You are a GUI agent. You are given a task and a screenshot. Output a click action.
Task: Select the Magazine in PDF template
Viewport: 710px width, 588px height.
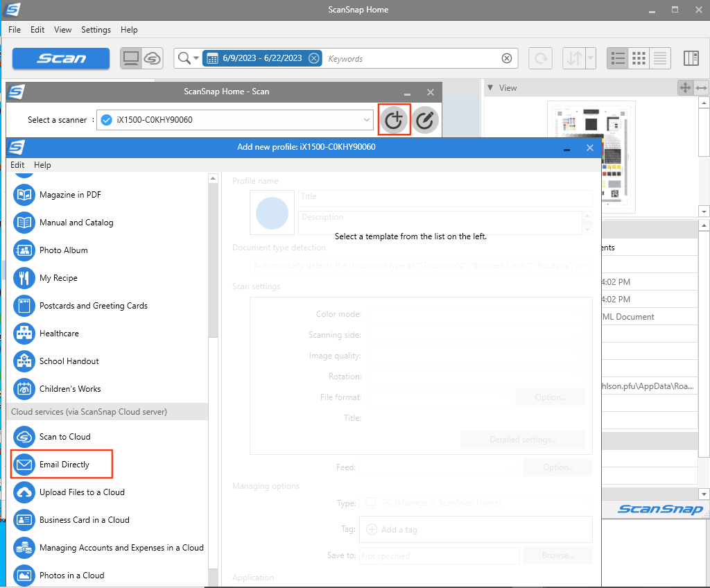coord(71,195)
